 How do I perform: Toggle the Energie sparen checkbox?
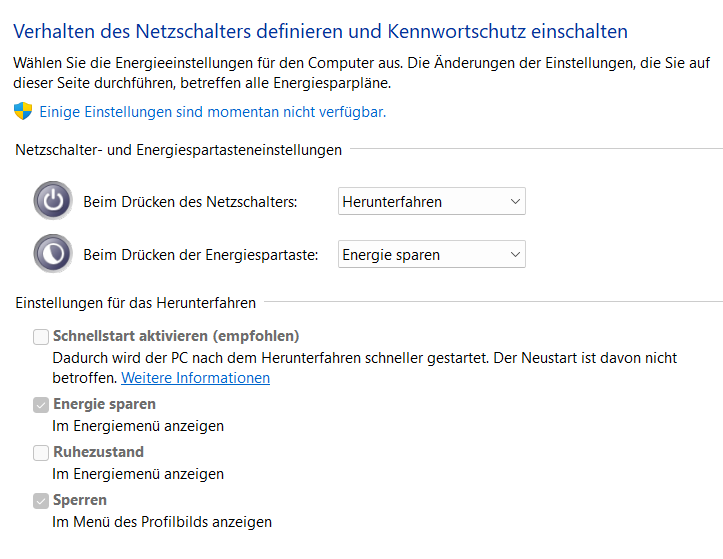click(41, 404)
